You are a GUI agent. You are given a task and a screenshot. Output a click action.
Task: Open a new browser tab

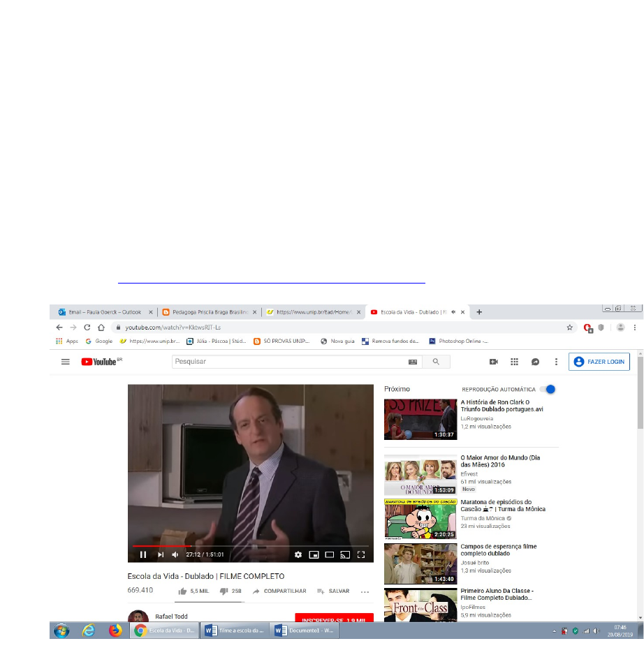pyautogui.click(x=479, y=312)
